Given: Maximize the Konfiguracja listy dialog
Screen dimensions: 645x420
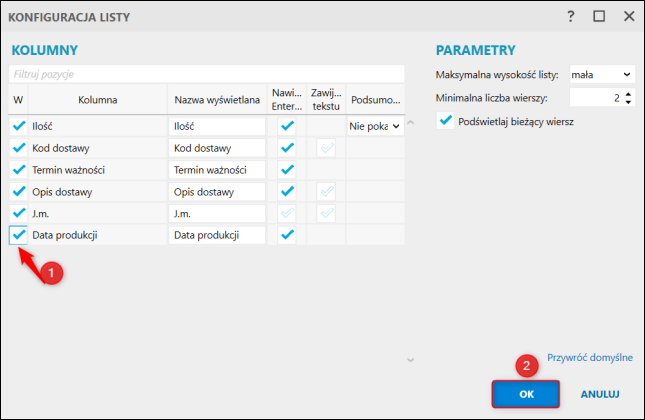Looking at the screenshot, I should 599,16.
